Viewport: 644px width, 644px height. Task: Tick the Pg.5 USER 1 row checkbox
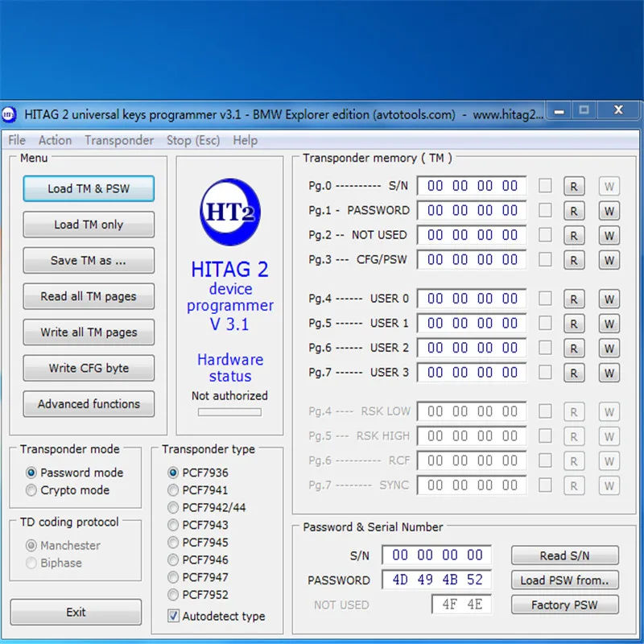(x=545, y=323)
